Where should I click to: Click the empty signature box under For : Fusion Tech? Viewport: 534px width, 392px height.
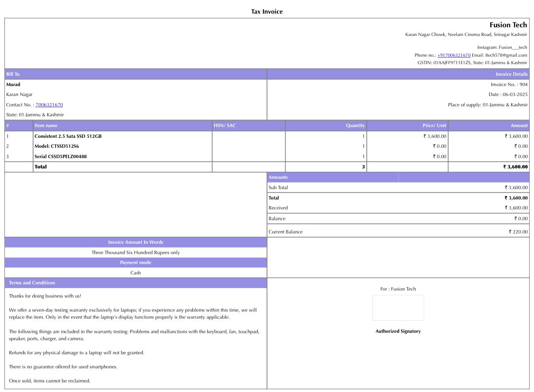pos(398,308)
